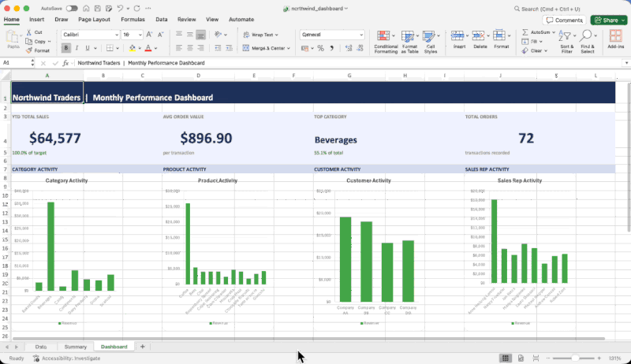The height and width of the screenshot is (364, 631).
Task: Toggle Italic formatting
Action: tap(77, 48)
